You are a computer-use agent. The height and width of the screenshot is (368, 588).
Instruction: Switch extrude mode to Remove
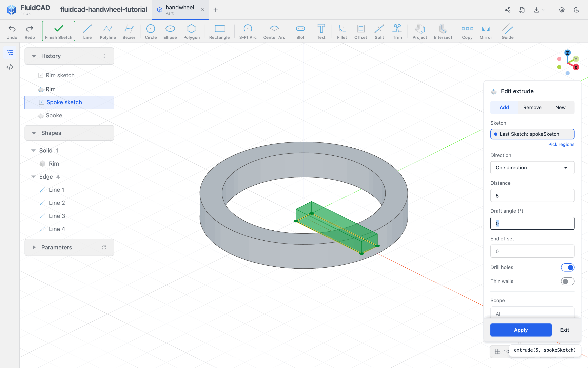click(532, 107)
